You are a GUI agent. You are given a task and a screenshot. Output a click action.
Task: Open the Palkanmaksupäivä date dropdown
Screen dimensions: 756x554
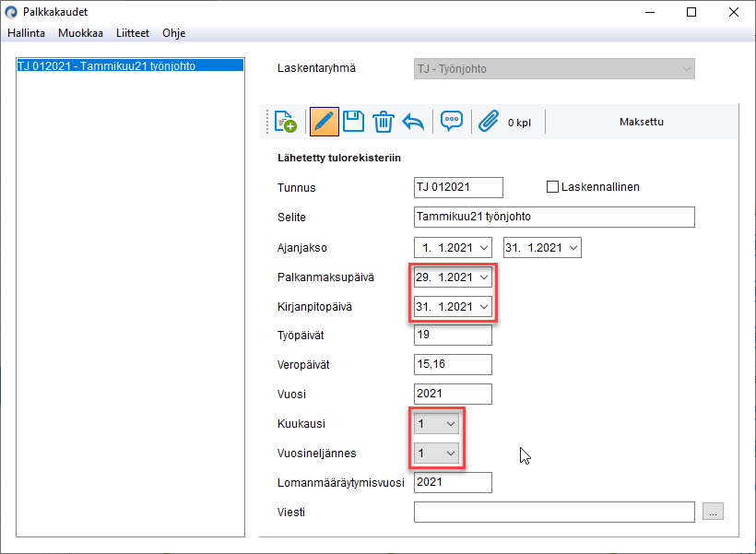pyautogui.click(x=484, y=277)
